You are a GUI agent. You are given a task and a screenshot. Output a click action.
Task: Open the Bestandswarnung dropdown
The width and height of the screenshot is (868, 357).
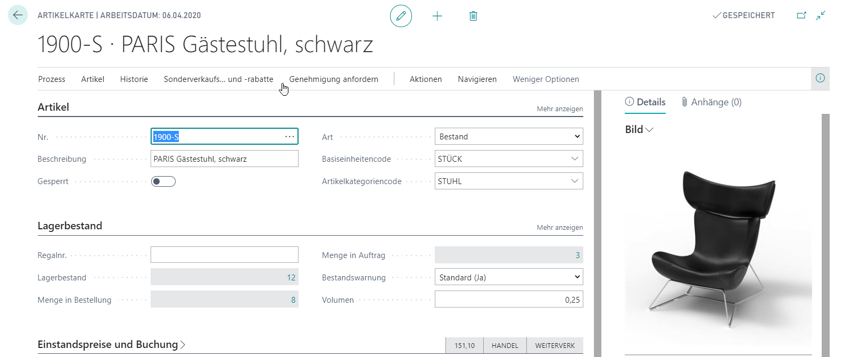tap(508, 277)
